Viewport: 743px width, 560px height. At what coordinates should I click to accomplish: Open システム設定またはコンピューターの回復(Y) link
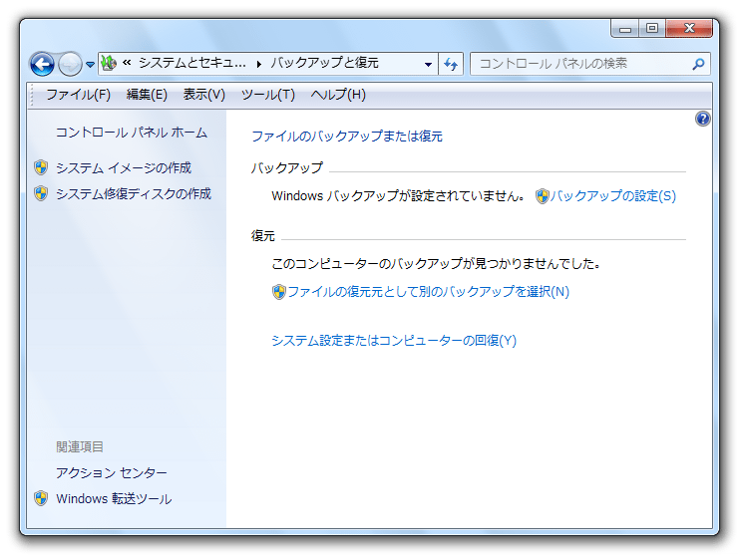pyautogui.click(x=394, y=341)
